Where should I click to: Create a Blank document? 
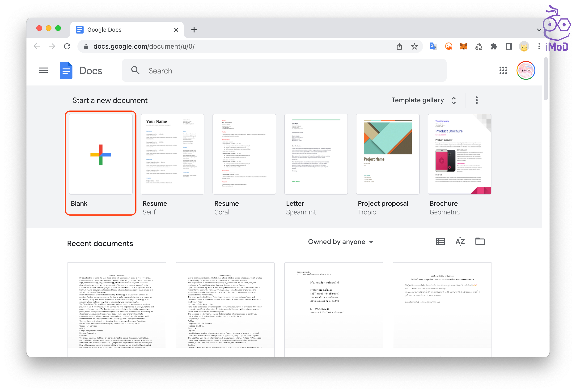(101, 154)
